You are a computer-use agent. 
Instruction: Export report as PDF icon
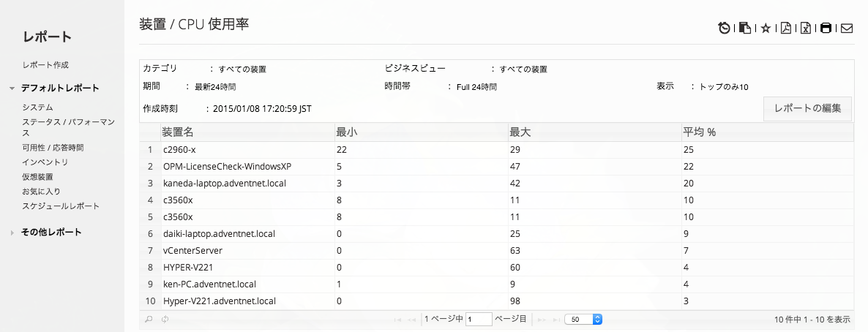click(786, 29)
